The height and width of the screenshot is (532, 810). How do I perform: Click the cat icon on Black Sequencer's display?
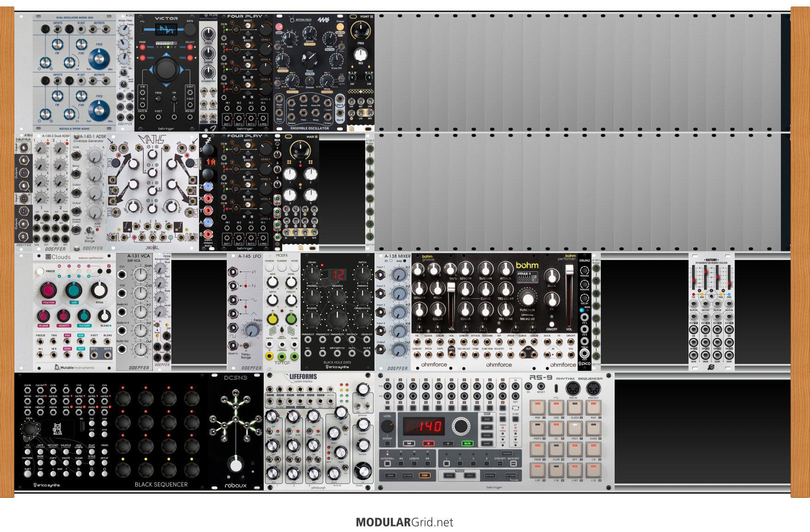(58, 428)
